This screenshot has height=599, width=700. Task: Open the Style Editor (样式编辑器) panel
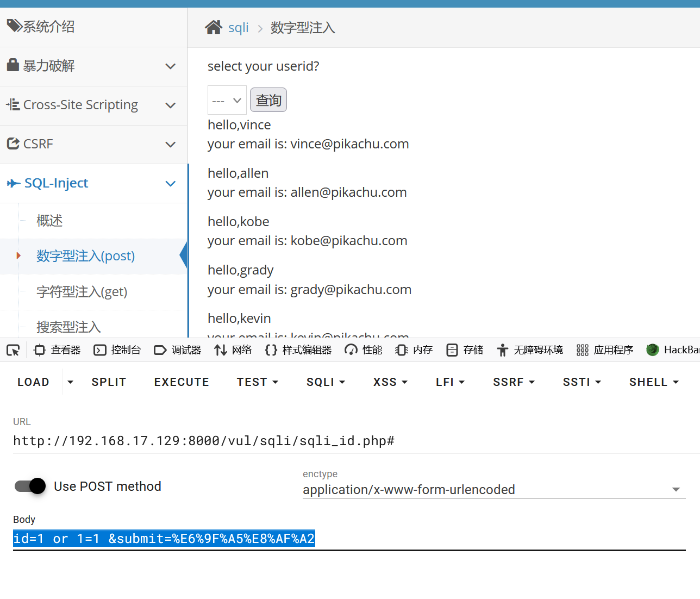(298, 350)
